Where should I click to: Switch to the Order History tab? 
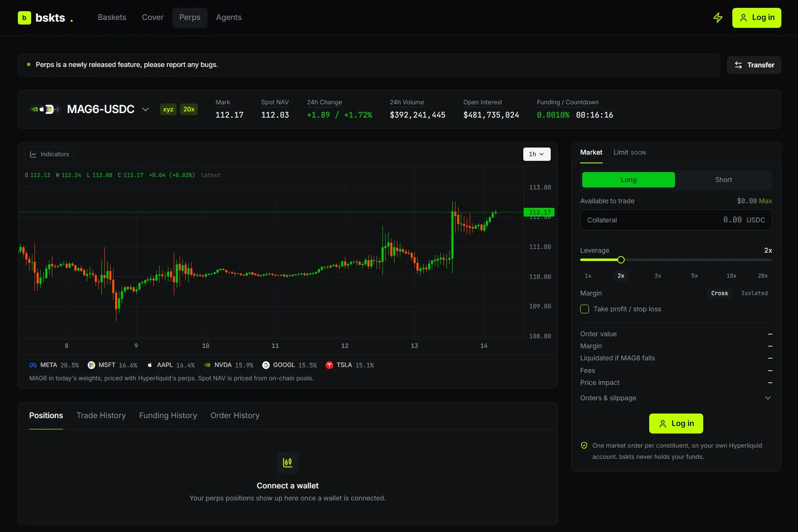235,416
